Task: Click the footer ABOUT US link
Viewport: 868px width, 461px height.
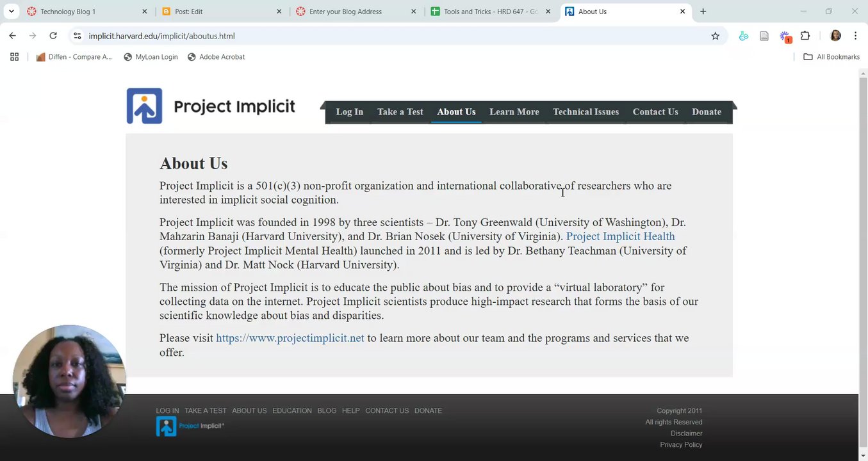Action: pyautogui.click(x=249, y=410)
